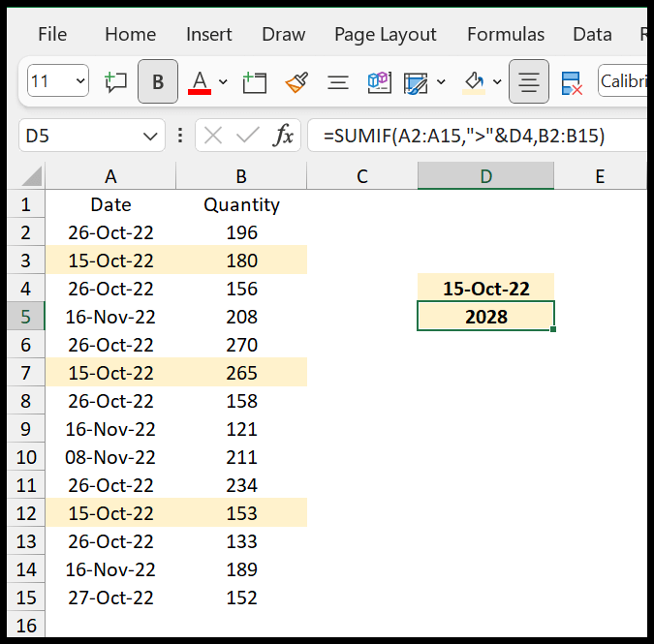Click quantity cell 265
The image size is (654, 644).
[x=241, y=373]
